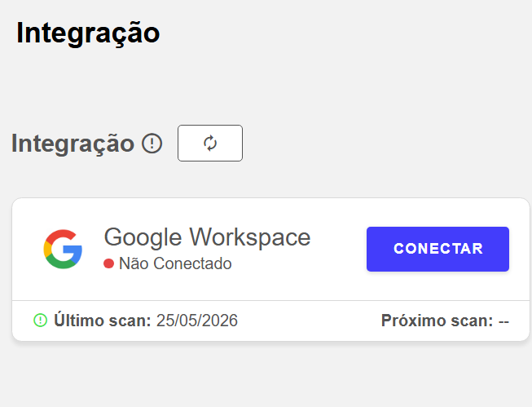Click the next scan value dashes
This screenshot has width=532, height=407.
click(503, 321)
